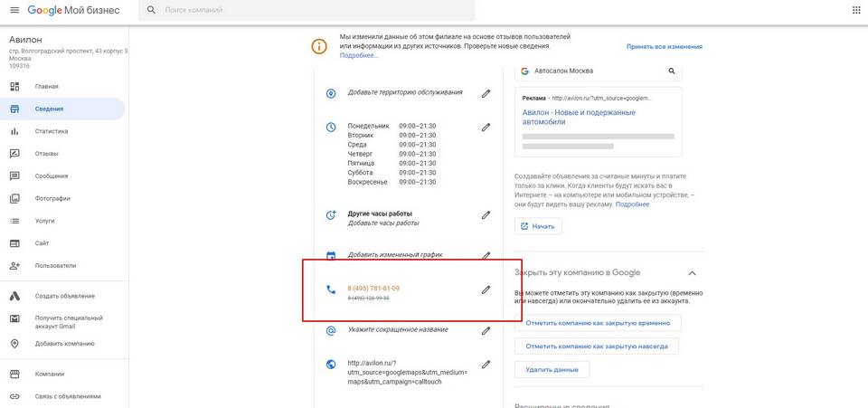Click 'Добавить измененный график' text

[x=395, y=254]
